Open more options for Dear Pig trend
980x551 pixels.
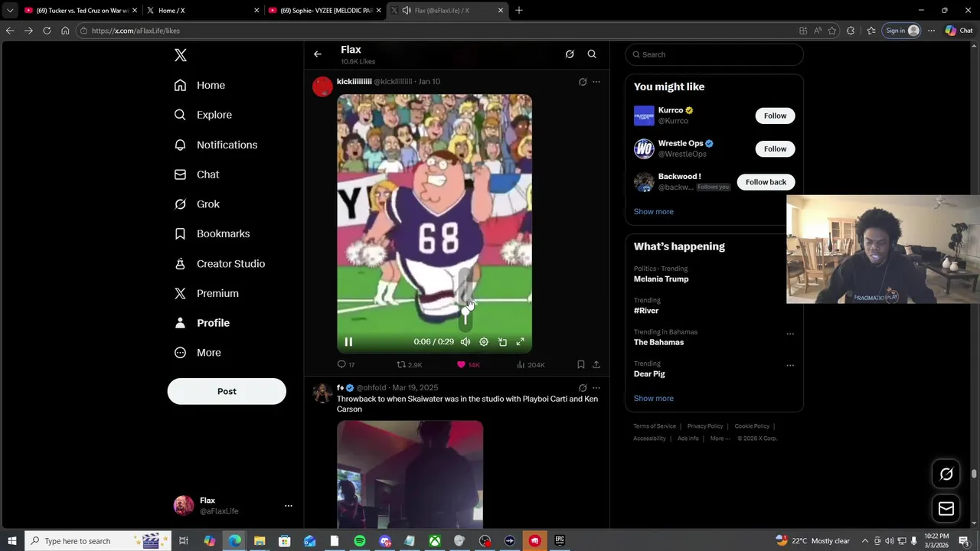pyautogui.click(x=790, y=365)
